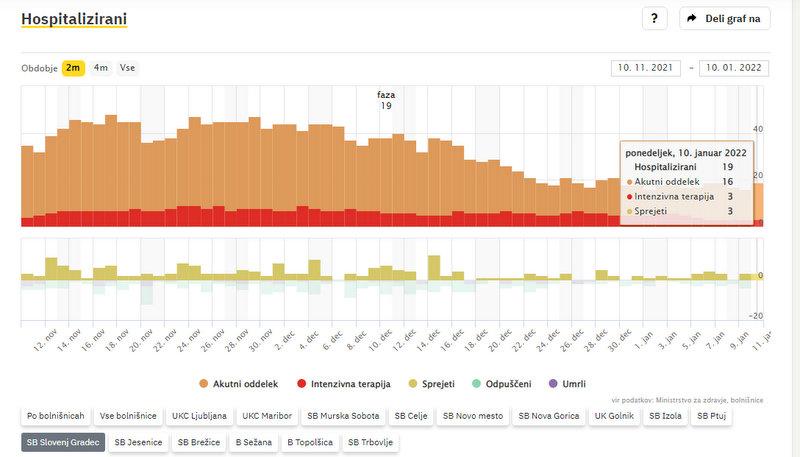800x457 pixels.
Task: Select the Vse period option
Action: tap(127, 68)
